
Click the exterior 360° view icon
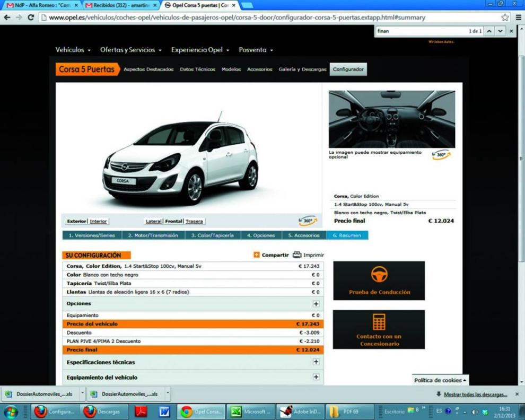pyautogui.click(x=308, y=221)
